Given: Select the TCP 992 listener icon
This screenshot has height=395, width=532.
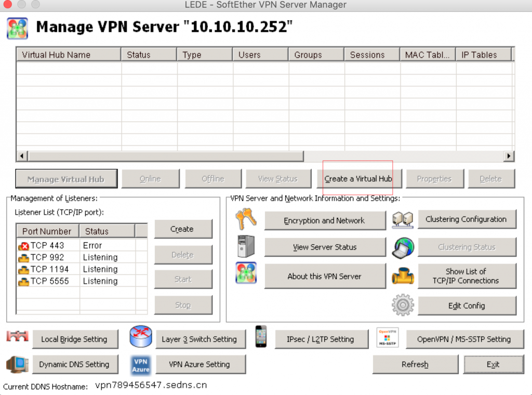Looking at the screenshot, I should (23, 258).
